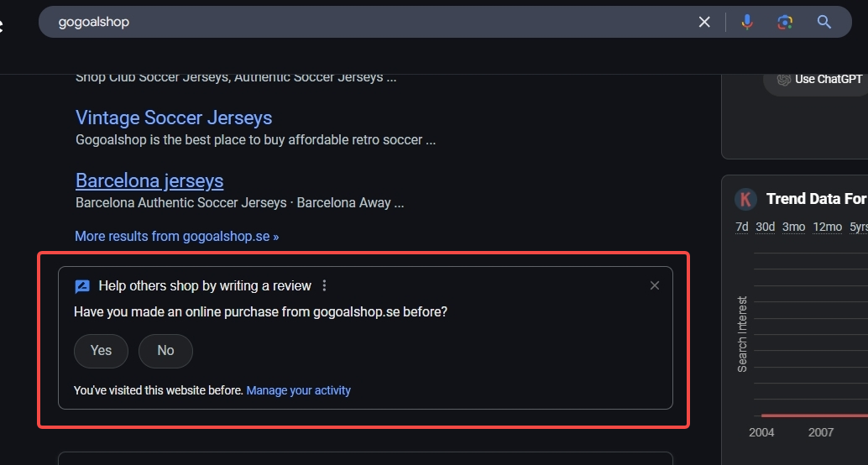
Task: Answer No to the purchase question
Action: (x=165, y=351)
